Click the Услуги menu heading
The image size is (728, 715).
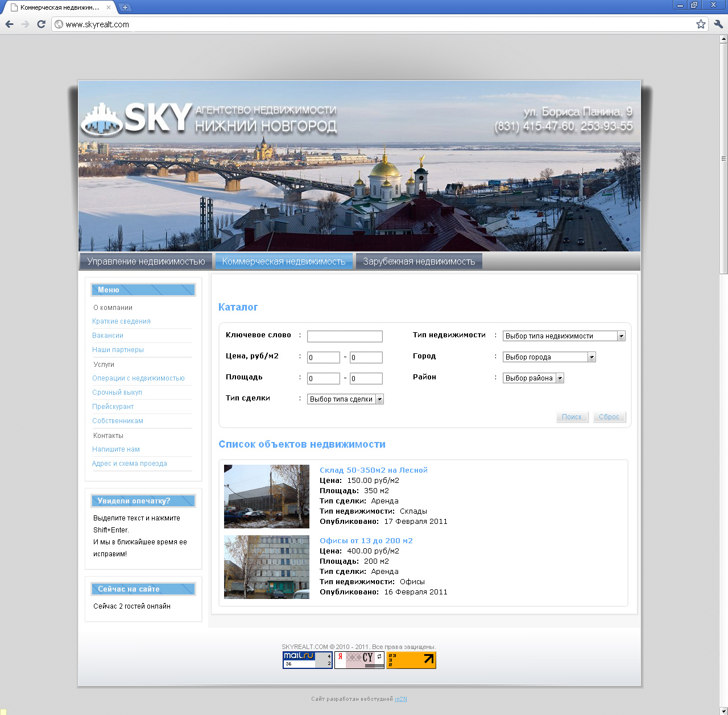pyautogui.click(x=104, y=365)
